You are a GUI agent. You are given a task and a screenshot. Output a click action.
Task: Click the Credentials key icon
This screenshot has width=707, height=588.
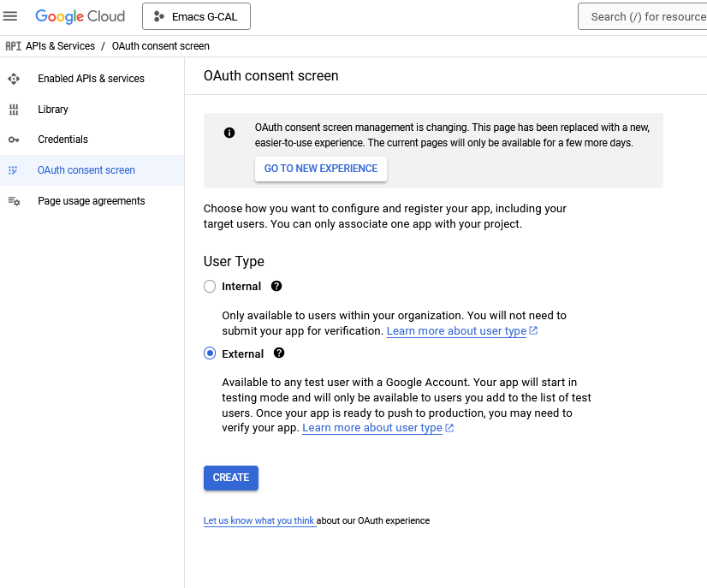tap(14, 140)
